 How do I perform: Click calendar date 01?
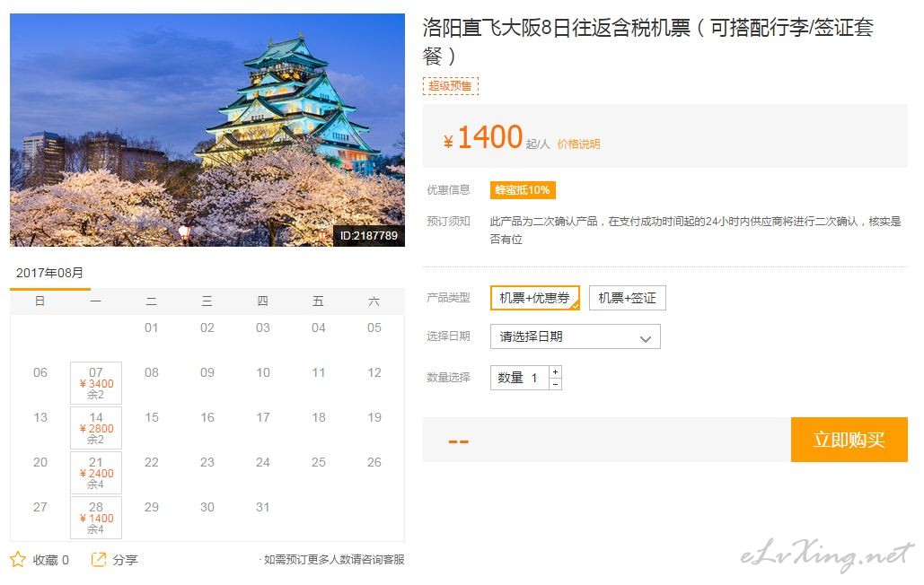pos(152,327)
